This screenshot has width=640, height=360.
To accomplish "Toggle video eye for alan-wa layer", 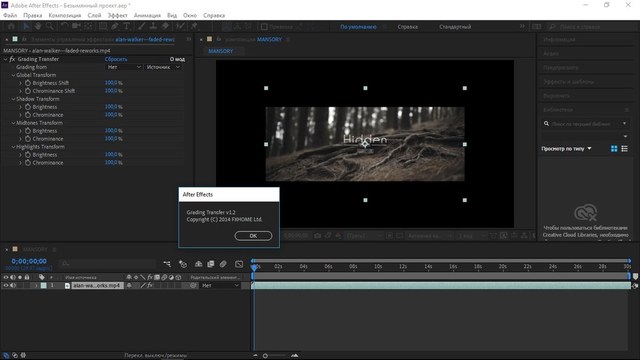I will pos(6,286).
